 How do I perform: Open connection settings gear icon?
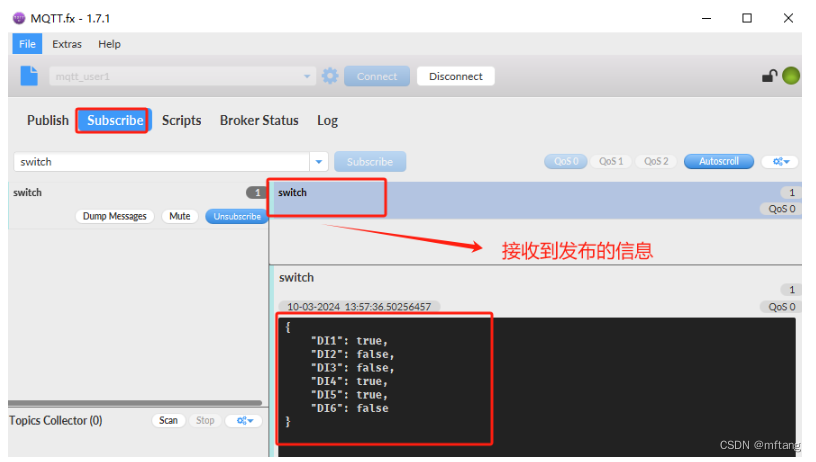pyautogui.click(x=330, y=76)
